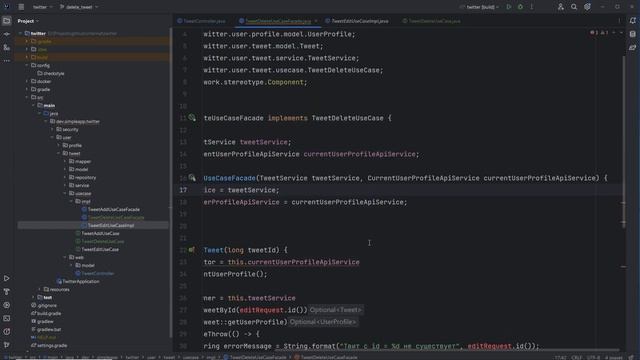640x360 pixels.
Task: Start debugging with the green bug icon
Action: click(x=520, y=7)
